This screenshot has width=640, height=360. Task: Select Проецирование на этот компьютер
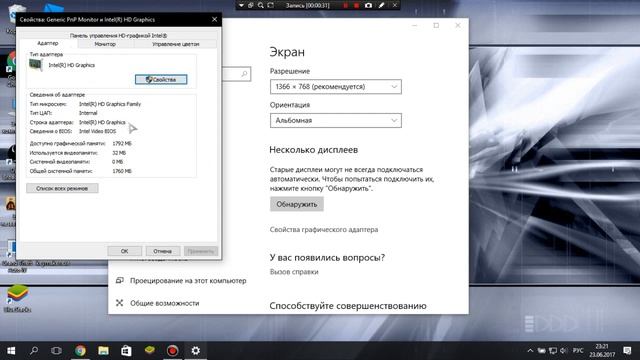point(188,281)
